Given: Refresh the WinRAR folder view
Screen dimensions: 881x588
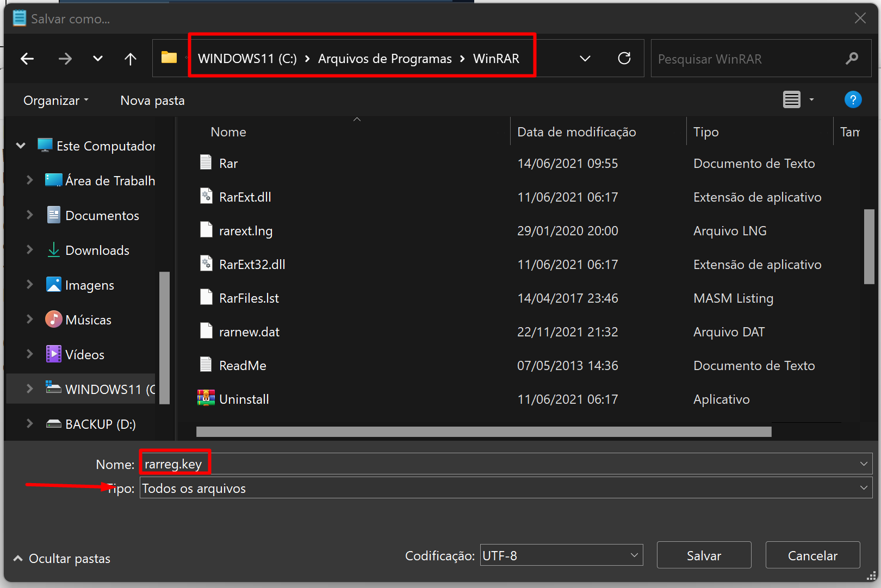Looking at the screenshot, I should tap(624, 58).
